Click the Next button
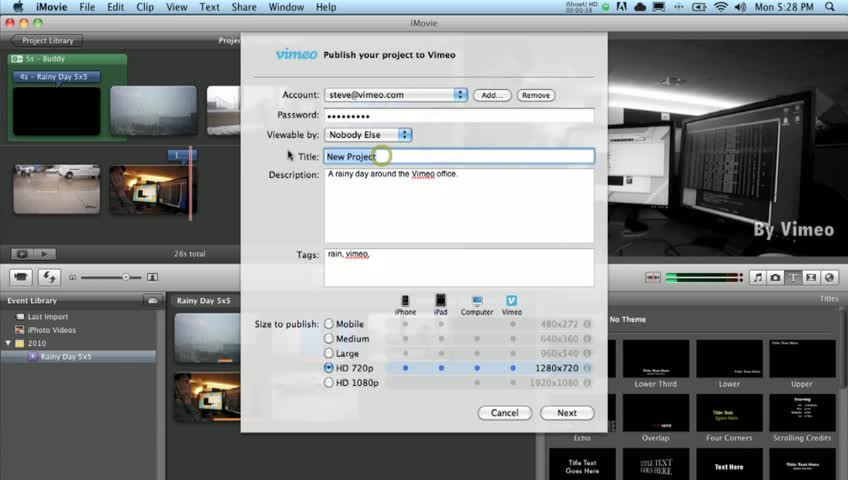 [567, 413]
